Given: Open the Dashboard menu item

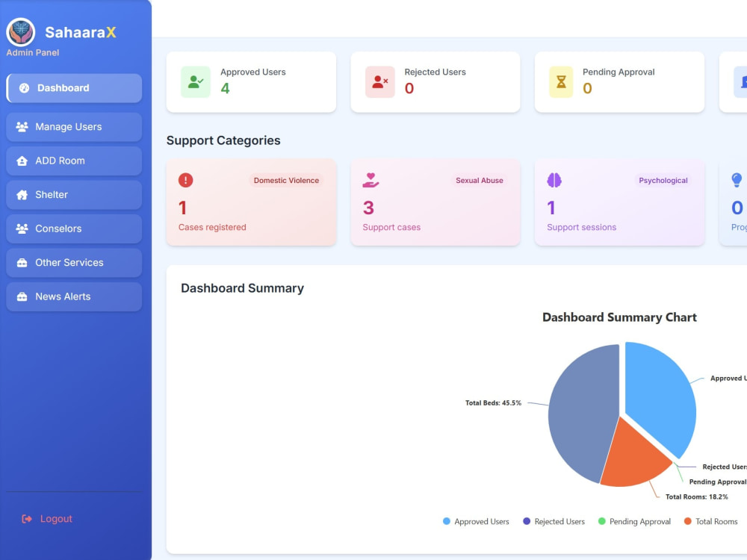Looking at the screenshot, I should coord(74,88).
